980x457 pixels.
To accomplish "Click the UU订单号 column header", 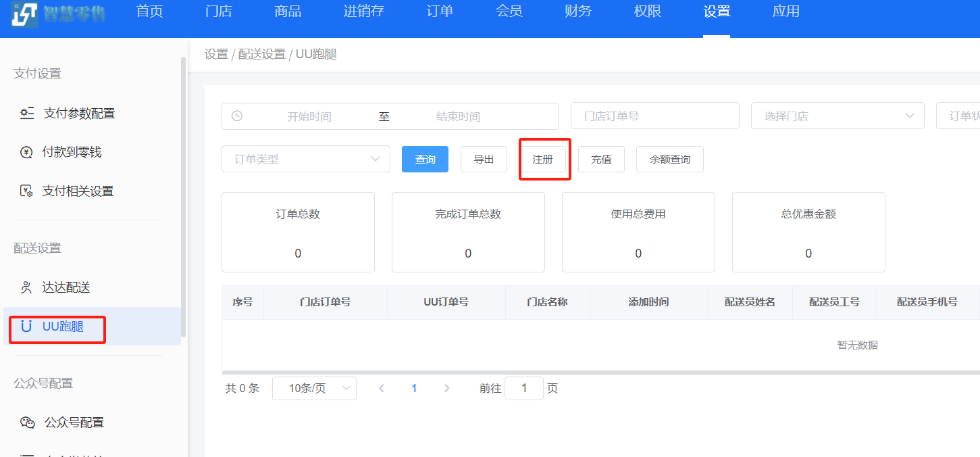I will [446, 302].
